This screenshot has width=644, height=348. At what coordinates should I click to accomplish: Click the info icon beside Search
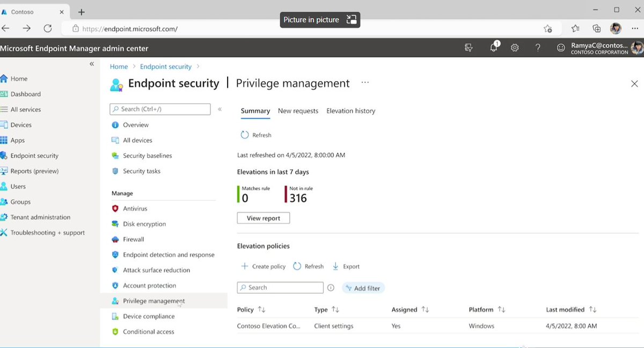tap(331, 288)
